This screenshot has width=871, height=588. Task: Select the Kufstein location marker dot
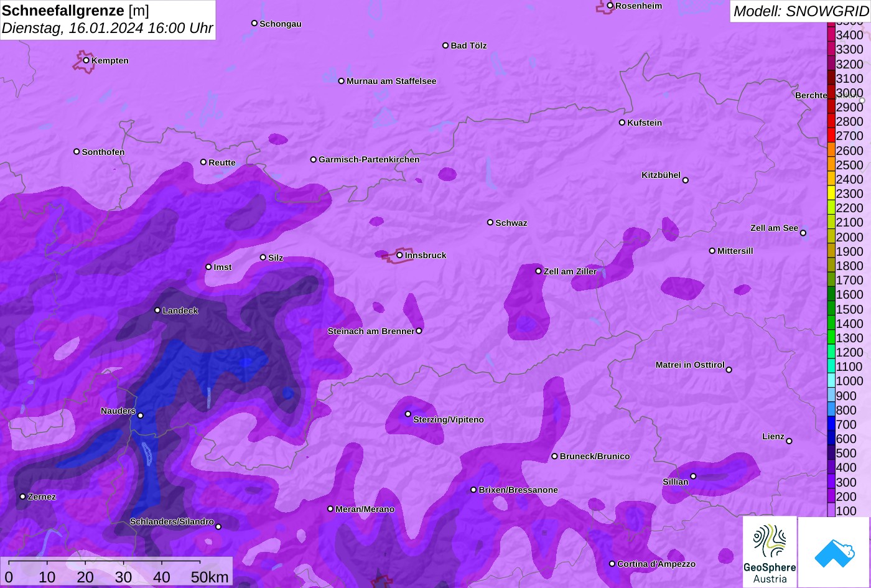[x=622, y=123]
